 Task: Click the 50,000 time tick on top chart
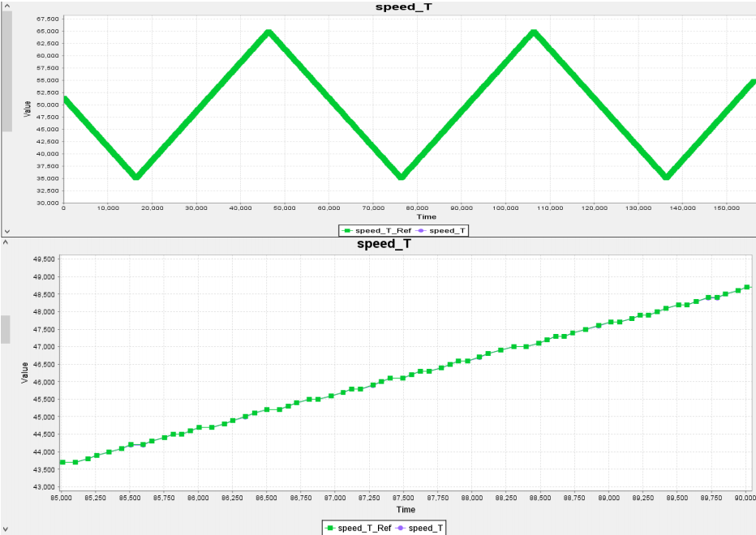[285, 208]
